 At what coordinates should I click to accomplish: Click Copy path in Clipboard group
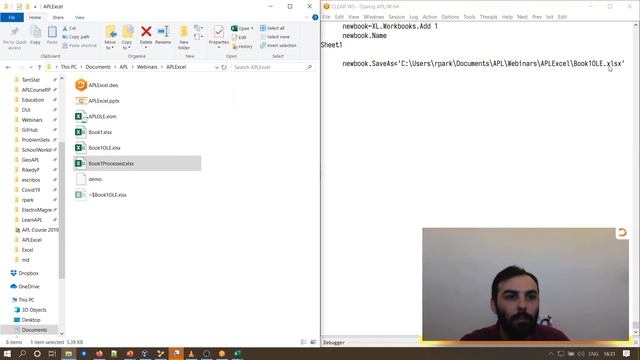[x=76, y=37]
